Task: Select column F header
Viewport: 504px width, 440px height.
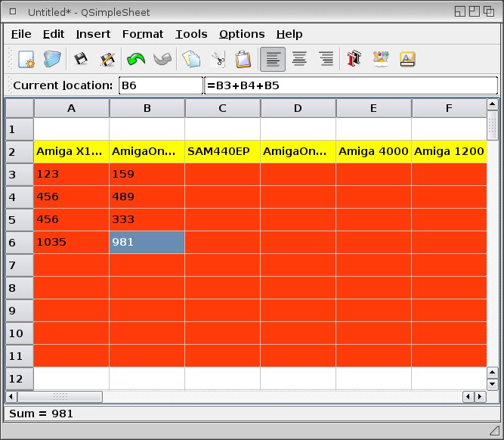Action: coord(449,108)
